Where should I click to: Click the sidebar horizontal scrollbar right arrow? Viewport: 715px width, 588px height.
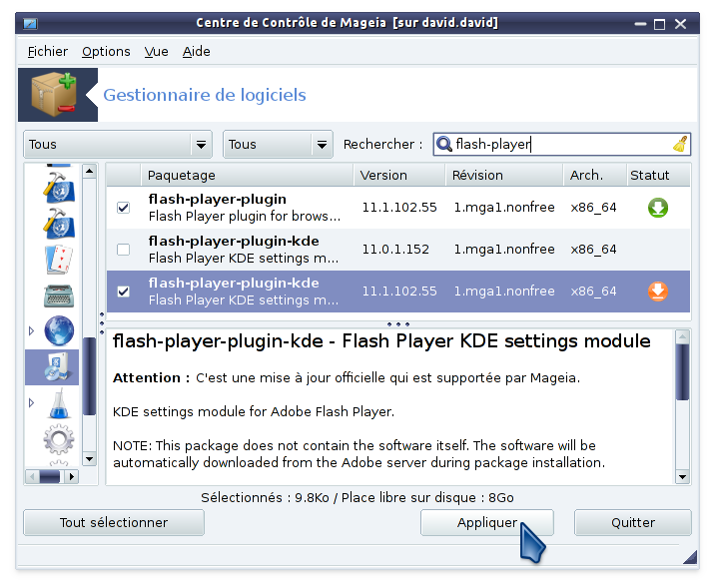pyautogui.click(x=72, y=477)
